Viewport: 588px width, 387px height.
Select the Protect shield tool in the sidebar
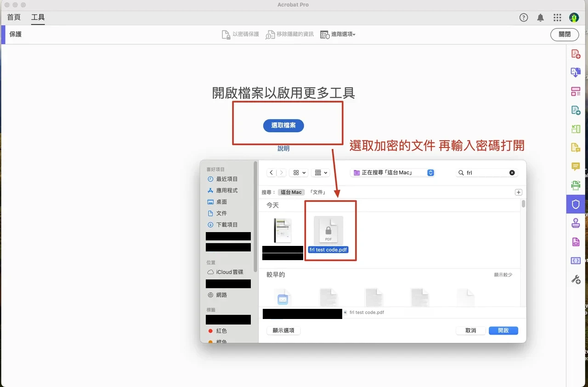click(x=576, y=204)
